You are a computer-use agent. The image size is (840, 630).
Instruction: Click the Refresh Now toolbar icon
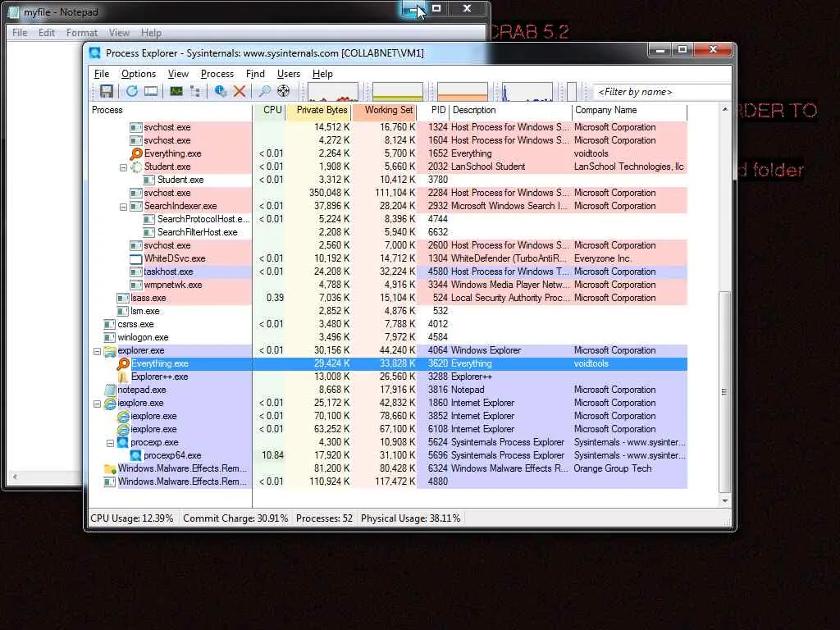[132, 91]
